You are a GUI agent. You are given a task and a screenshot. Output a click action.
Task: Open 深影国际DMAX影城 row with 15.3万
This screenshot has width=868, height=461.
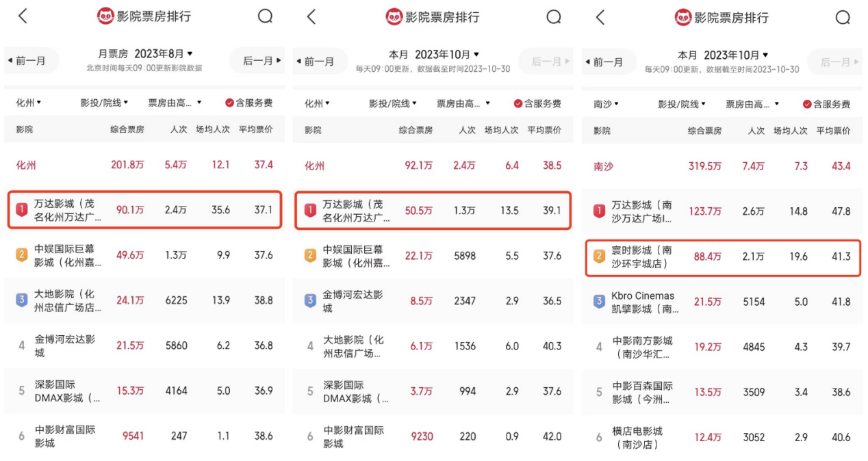144,391
